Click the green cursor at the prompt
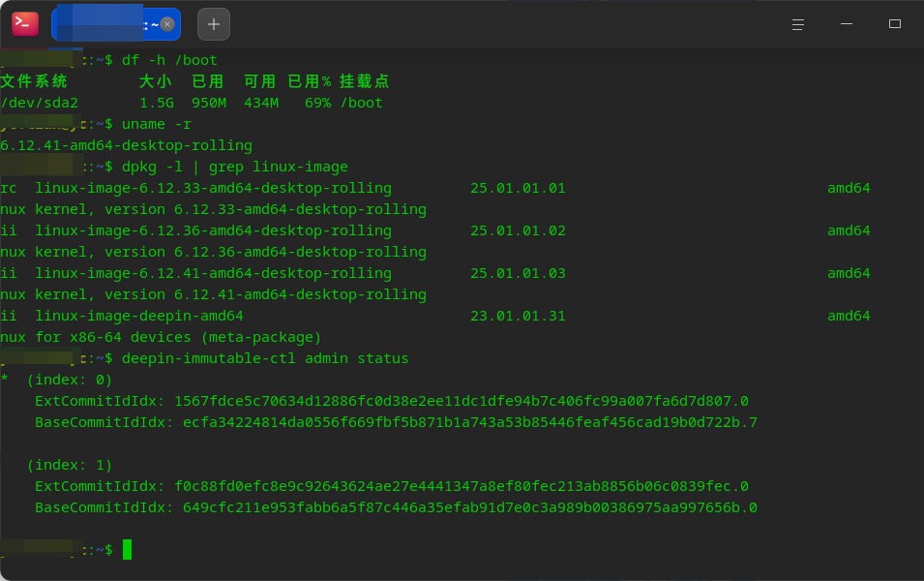Image resolution: width=924 pixels, height=581 pixels. coord(127,550)
